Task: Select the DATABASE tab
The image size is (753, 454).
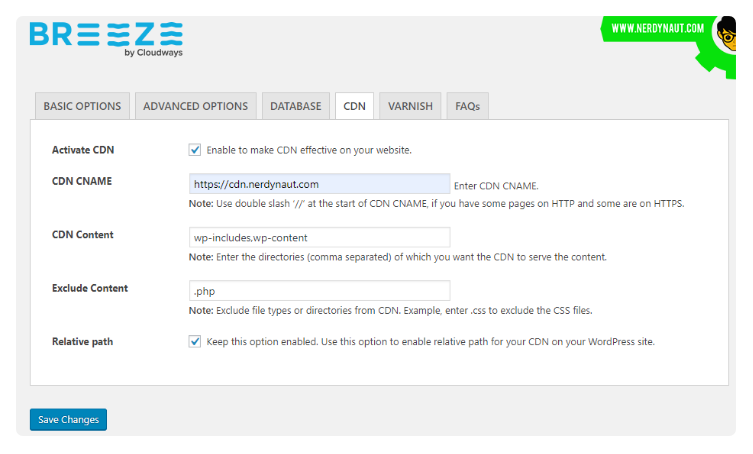Action: (296, 106)
